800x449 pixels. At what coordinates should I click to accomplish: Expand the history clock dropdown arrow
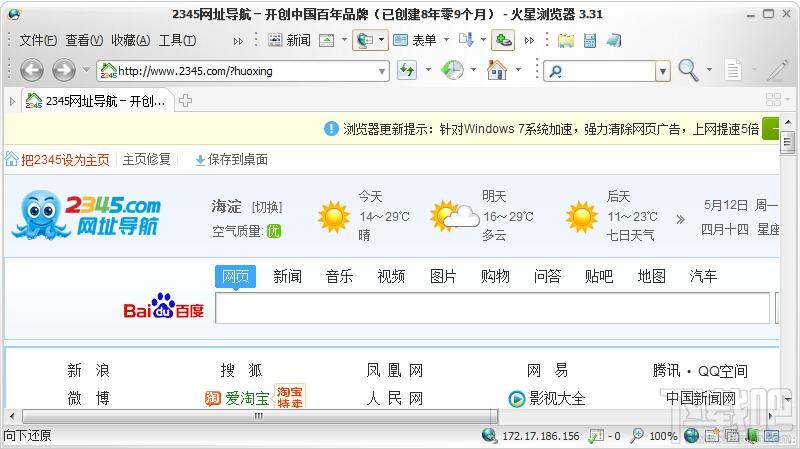(x=473, y=69)
